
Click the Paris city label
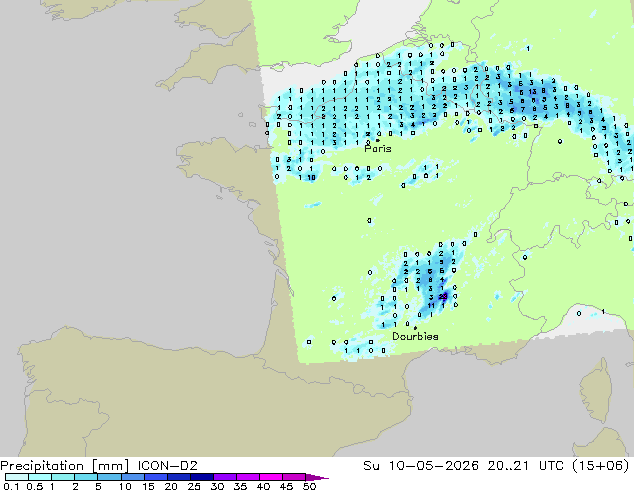pos(378,149)
